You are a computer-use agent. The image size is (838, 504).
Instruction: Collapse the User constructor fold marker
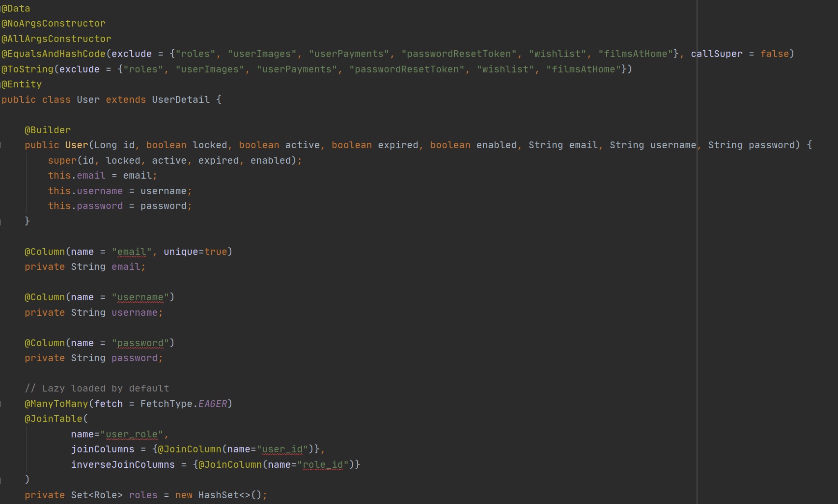click(1, 145)
